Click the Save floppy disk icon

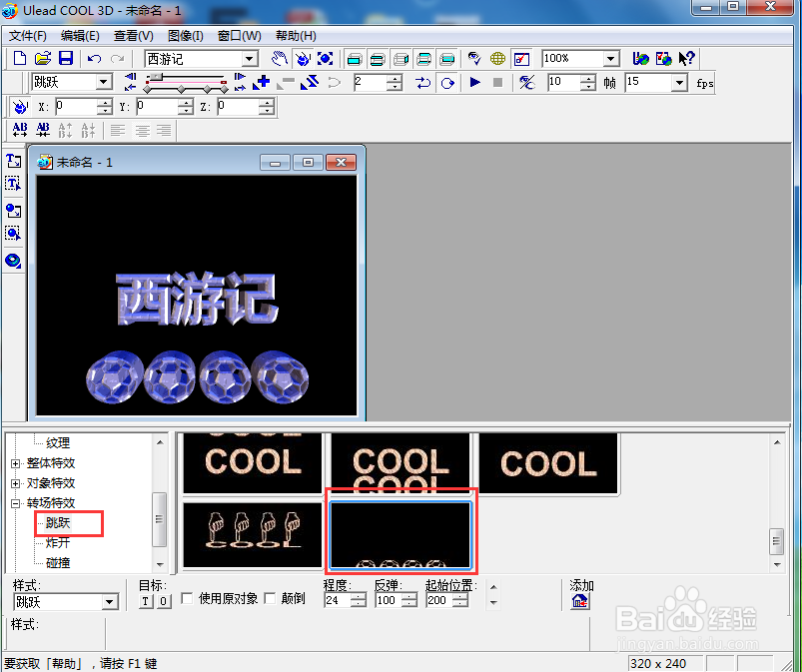coord(66,58)
